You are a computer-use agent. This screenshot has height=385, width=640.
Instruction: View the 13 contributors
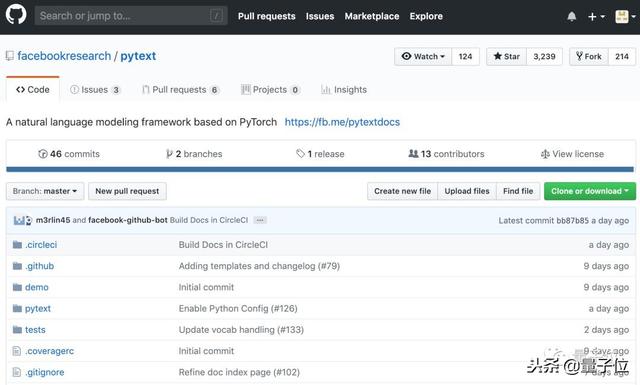[x=446, y=154]
